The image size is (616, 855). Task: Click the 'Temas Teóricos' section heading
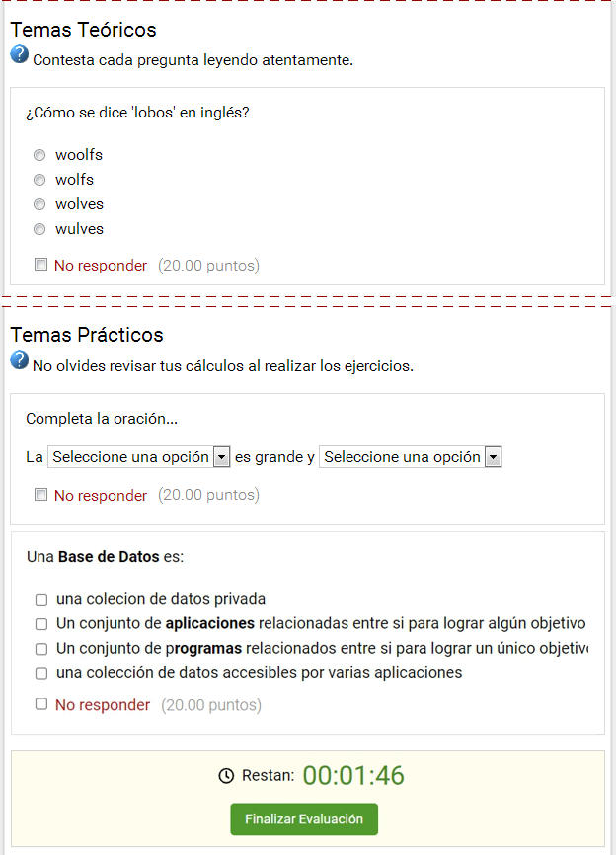click(x=83, y=30)
